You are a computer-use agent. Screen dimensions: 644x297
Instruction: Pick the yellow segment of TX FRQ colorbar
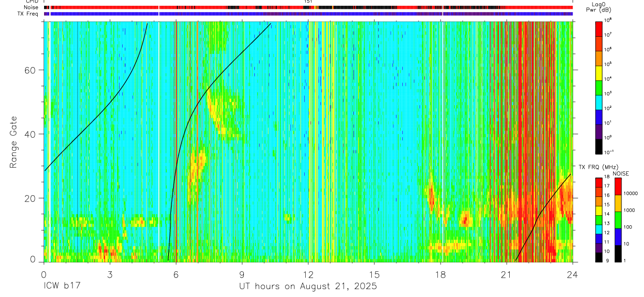[x=598, y=210]
